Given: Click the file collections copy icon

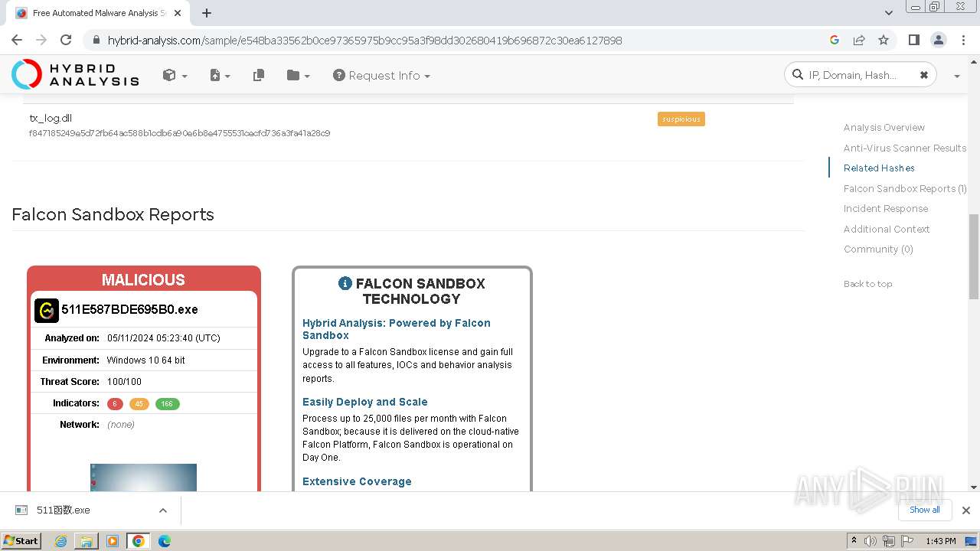Looking at the screenshot, I should click(259, 75).
